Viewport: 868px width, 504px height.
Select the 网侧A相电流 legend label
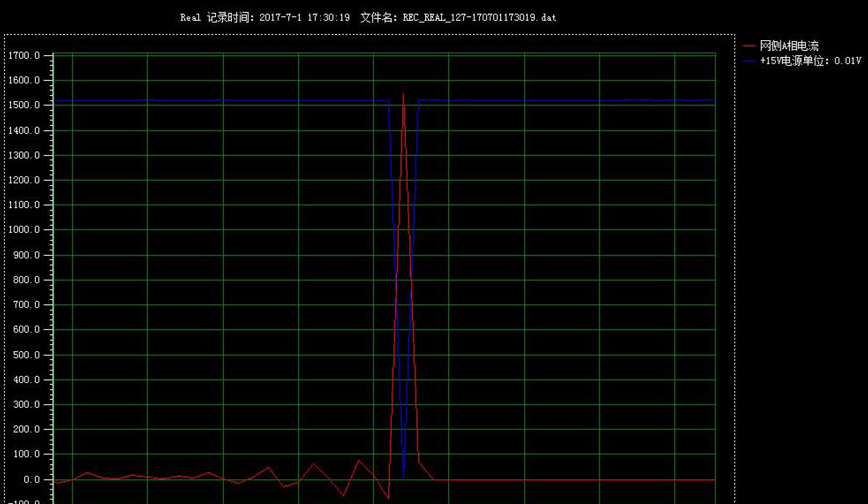789,46
